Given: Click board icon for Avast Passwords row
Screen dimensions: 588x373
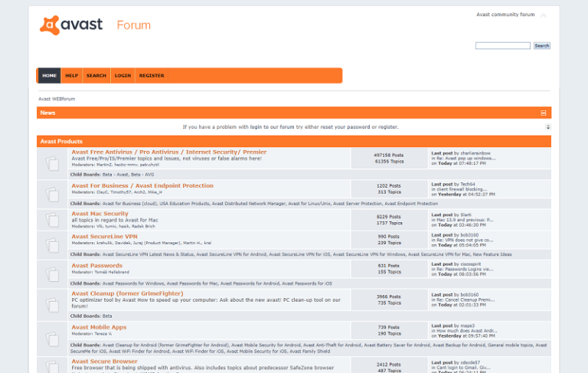Looking at the screenshot, I should pyautogui.click(x=53, y=274).
